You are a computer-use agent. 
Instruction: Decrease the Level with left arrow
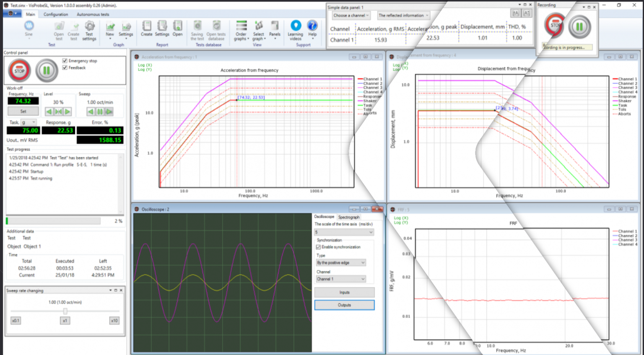tap(49, 111)
